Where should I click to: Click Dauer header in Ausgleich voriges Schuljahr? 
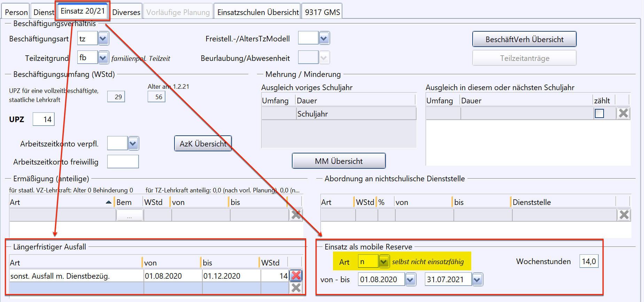tap(355, 101)
